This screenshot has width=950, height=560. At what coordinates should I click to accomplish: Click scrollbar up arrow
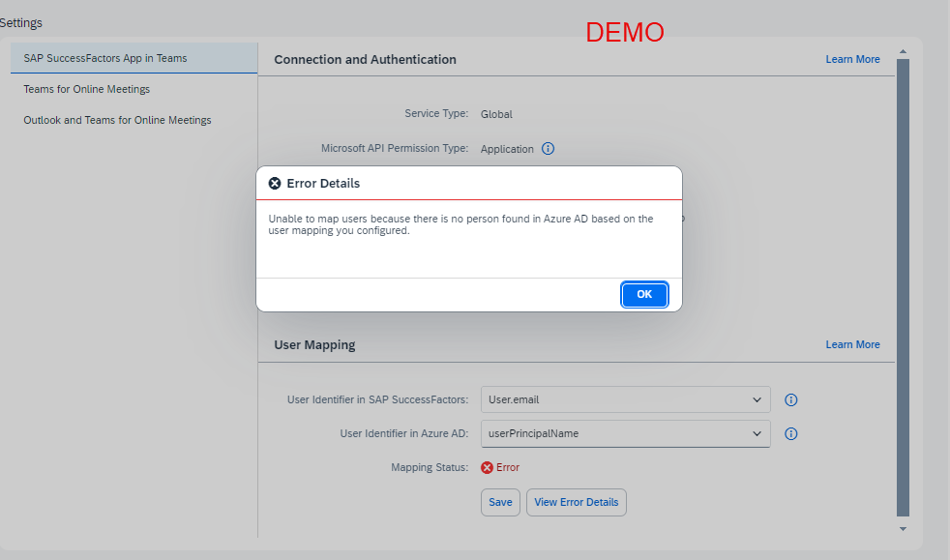(x=903, y=51)
